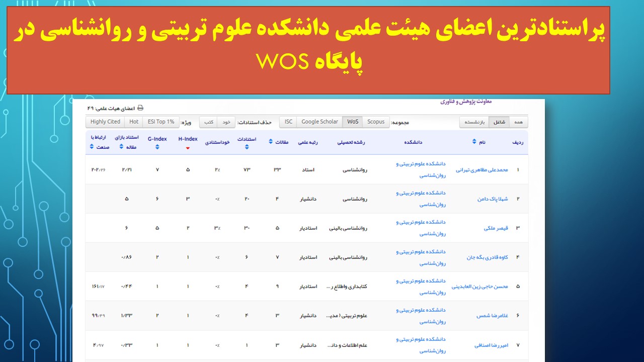Click citations-per-article value ۰/۸۶
Viewport: 644px width, 362px height.
pyautogui.click(x=127, y=257)
